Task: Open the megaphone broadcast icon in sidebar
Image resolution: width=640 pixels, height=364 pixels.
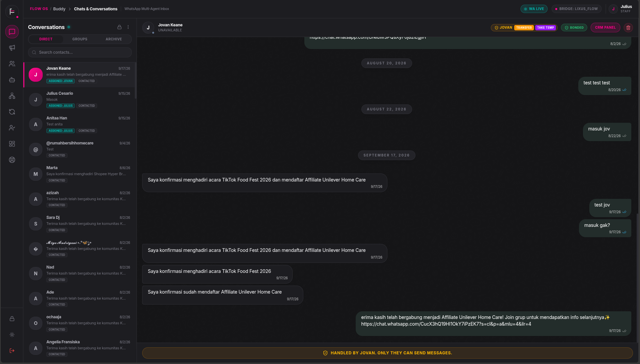Action: pyautogui.click(x=12, y=48)
